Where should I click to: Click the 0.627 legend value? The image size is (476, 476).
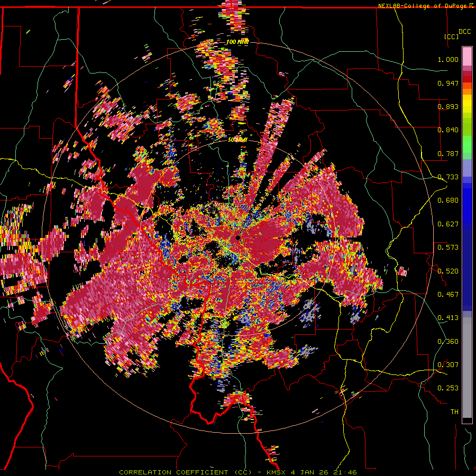[x=448, y=224]
